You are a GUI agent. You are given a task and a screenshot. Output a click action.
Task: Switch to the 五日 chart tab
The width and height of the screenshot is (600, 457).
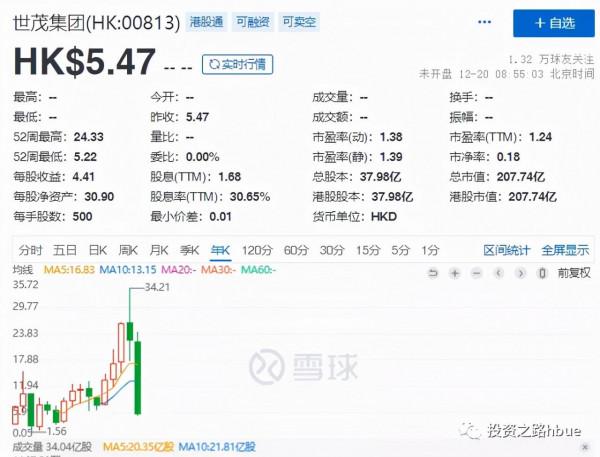click(65, 250)
